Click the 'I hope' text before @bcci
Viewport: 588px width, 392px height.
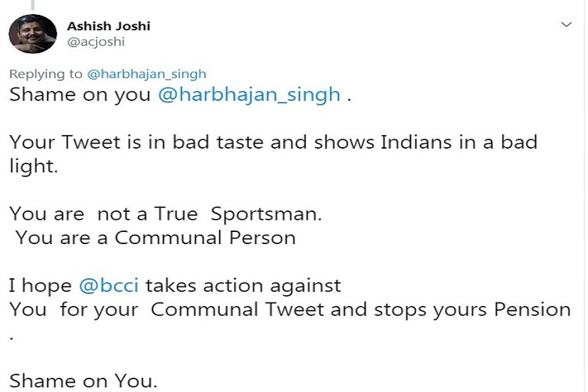[x=40, y=286]
